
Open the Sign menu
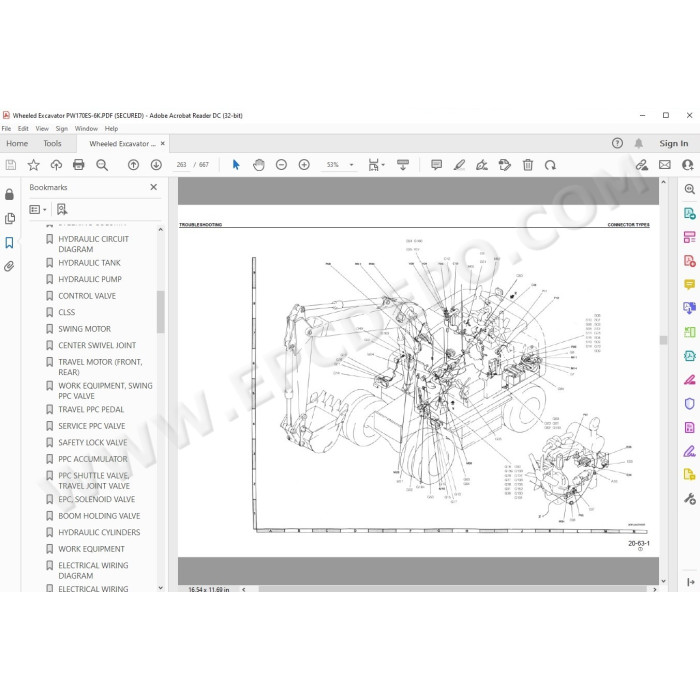click(62, 129)
